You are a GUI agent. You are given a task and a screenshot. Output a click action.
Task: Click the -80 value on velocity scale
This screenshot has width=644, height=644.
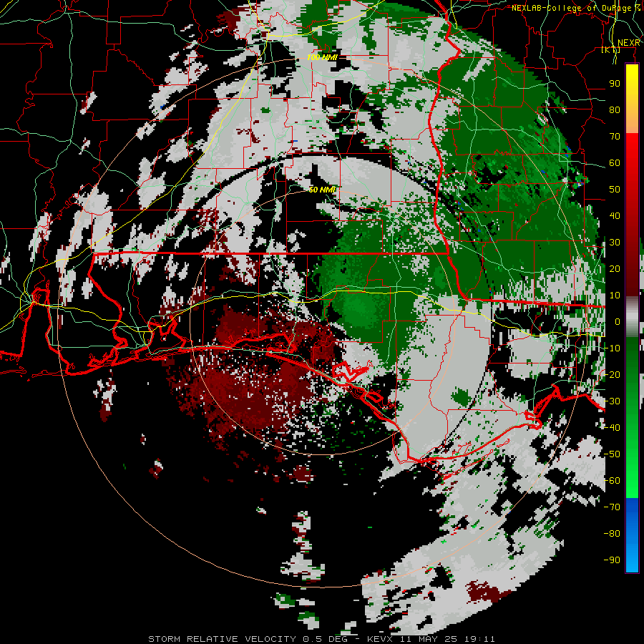pyautogui.click(x=612, y=534)
